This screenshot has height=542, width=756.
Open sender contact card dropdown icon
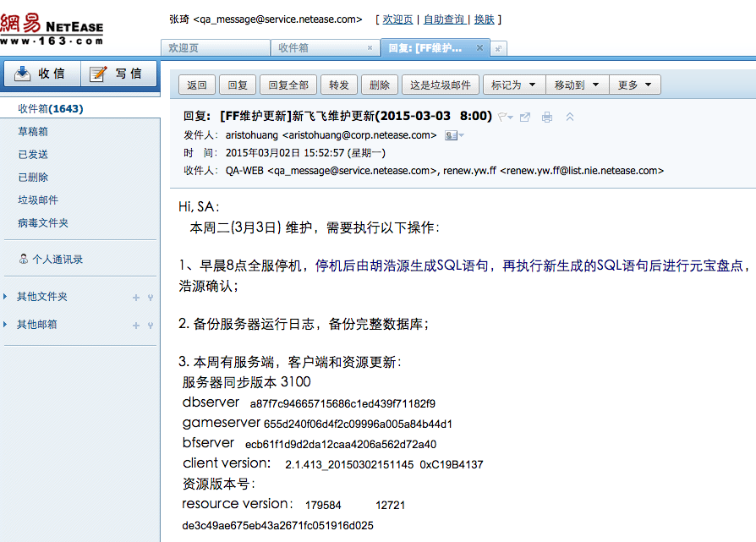click(454, 135)
